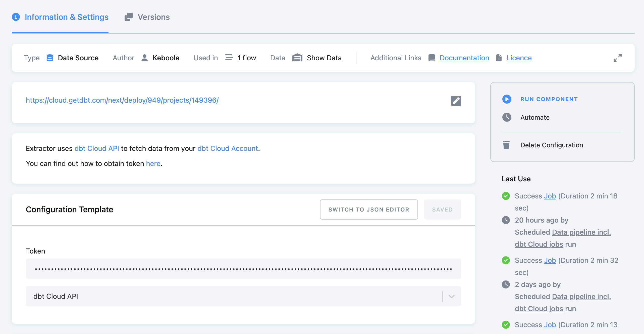The width and height of the screenshot is (644, 334).
Task: Open Job link with duration 2 min 32 sec
Action: pyautogui.click(x=550, y=260)
